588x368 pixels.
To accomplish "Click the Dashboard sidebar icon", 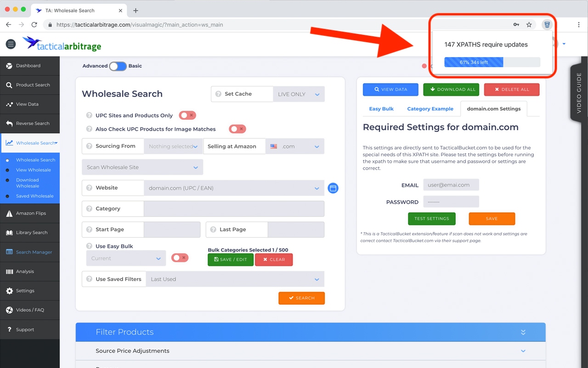I will point(9,66).
